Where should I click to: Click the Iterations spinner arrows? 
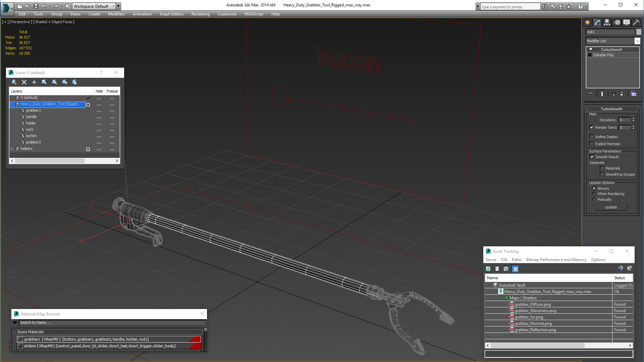coord(633,120)
